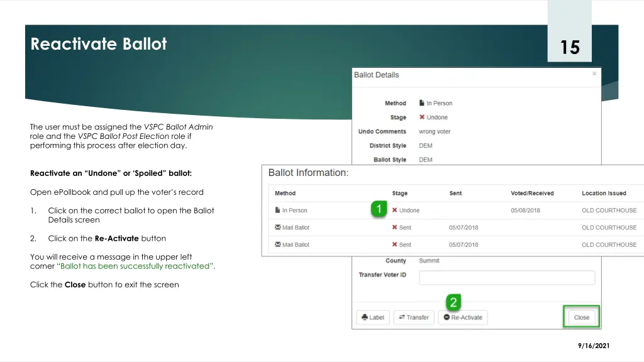The image size is (644, 362).
Task: Click the Label print button
Action: tap(373, 317)
